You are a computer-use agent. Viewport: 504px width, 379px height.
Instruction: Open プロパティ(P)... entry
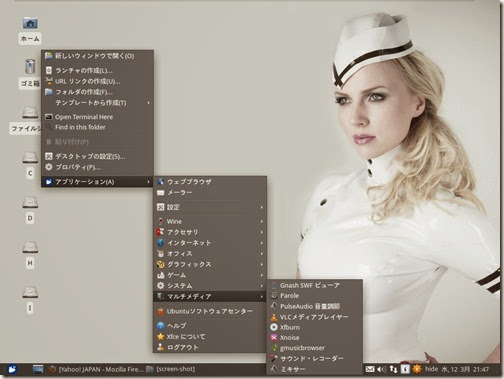point(97,167)
